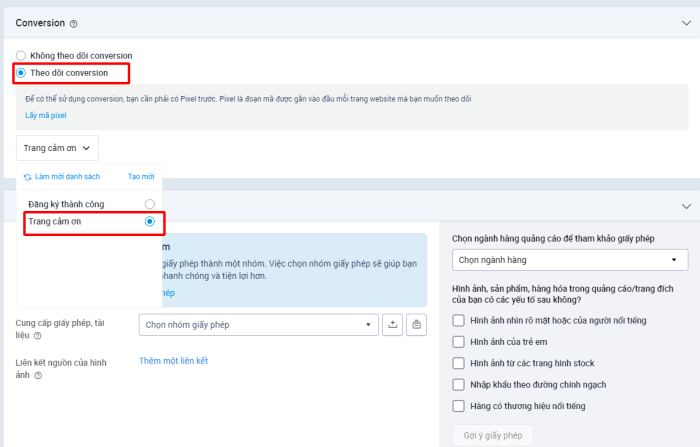Check Nhập khẩu theo đường chính ngạch

coord(458,384)
